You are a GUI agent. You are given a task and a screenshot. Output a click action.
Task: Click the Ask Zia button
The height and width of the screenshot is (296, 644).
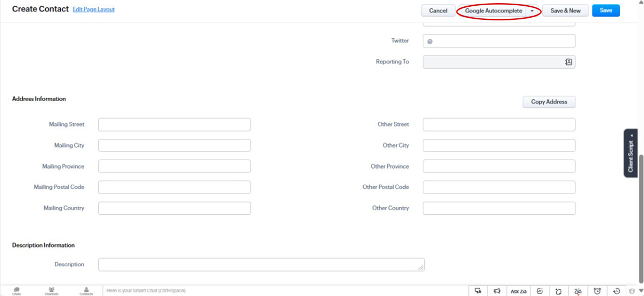(x=518, y=291)
